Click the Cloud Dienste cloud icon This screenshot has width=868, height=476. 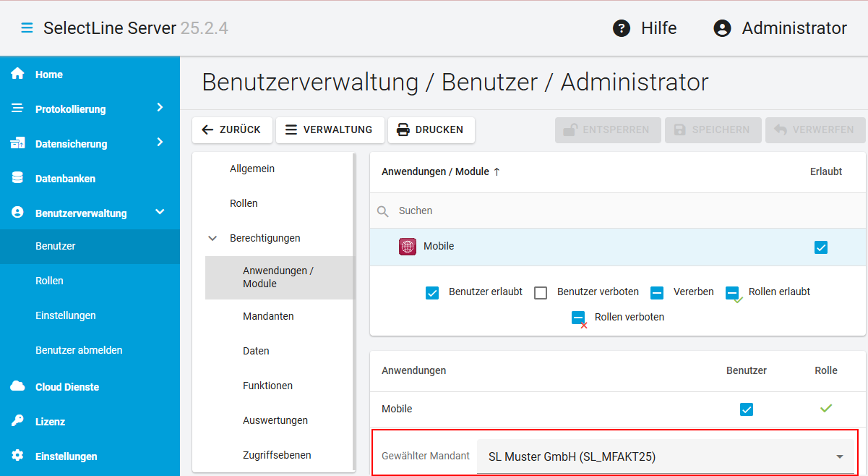tap(17, 386)
